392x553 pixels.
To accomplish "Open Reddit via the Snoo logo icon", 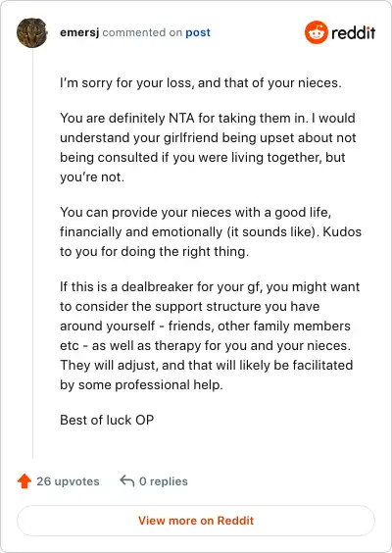I will pos(317,32).
